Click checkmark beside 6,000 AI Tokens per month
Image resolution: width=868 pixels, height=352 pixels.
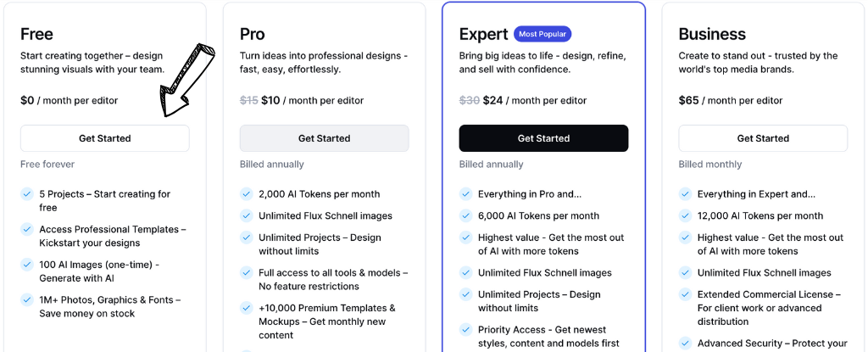(466, 216)
